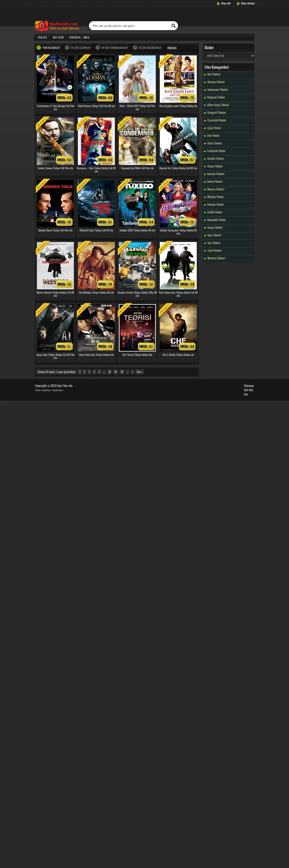
Task: Click IMDb 5.2 badge on Transformers 5
Action: pos(64,98)
